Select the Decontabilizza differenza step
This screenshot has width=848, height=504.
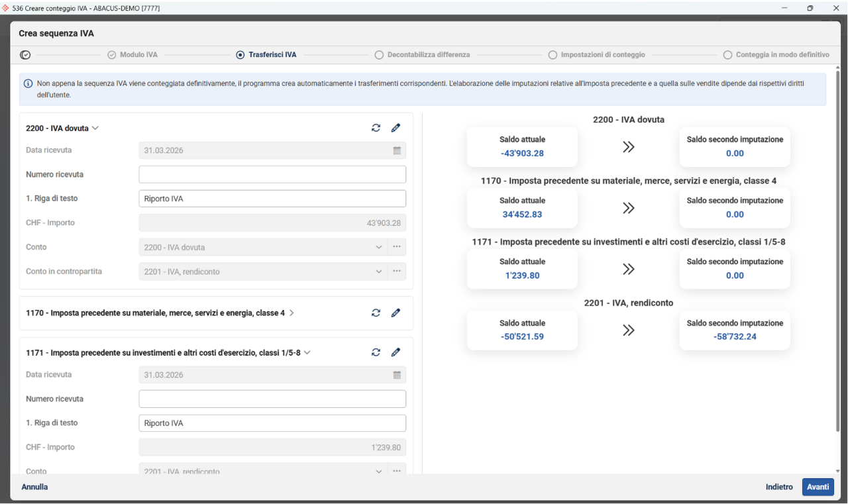(x=423, y=55)
